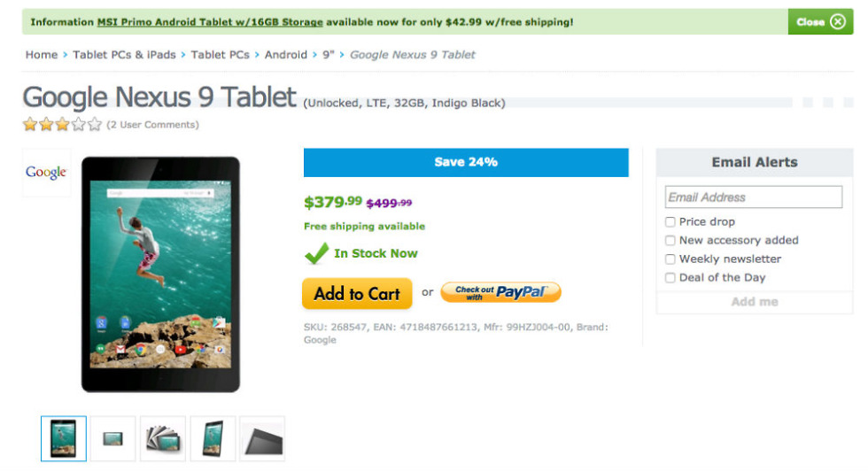Toggle the Weekly newsletter checkbox
Screen dimensions: 868x471
[x=670, y=259]
